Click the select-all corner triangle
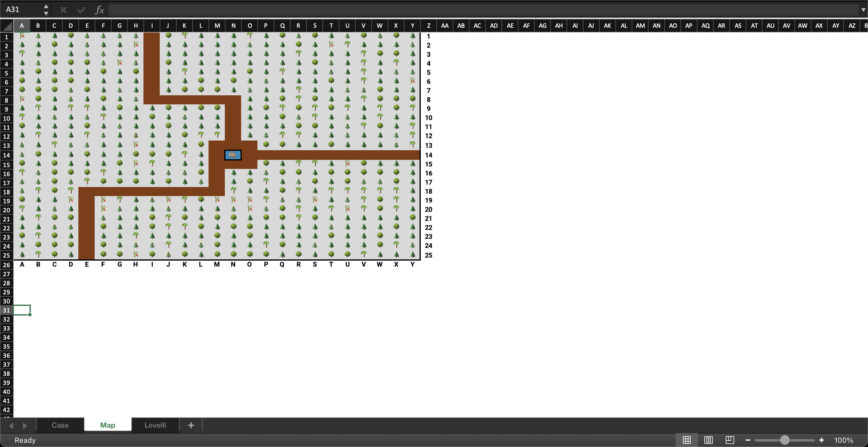868x447 pixels. 7,26
